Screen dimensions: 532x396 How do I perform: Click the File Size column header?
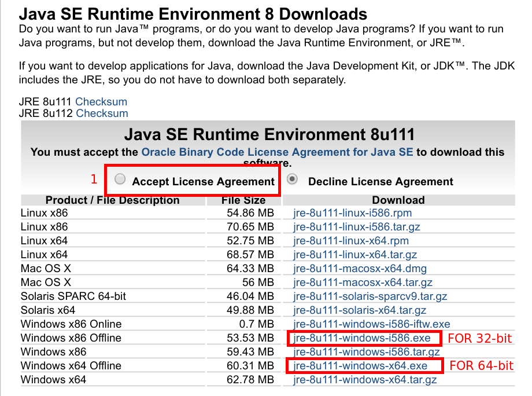pyautogui.click(x=243, y=200)
